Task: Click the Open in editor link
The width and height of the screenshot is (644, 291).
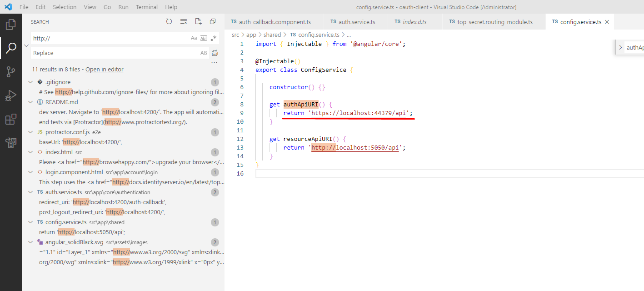Action: (x=105, y=70)
